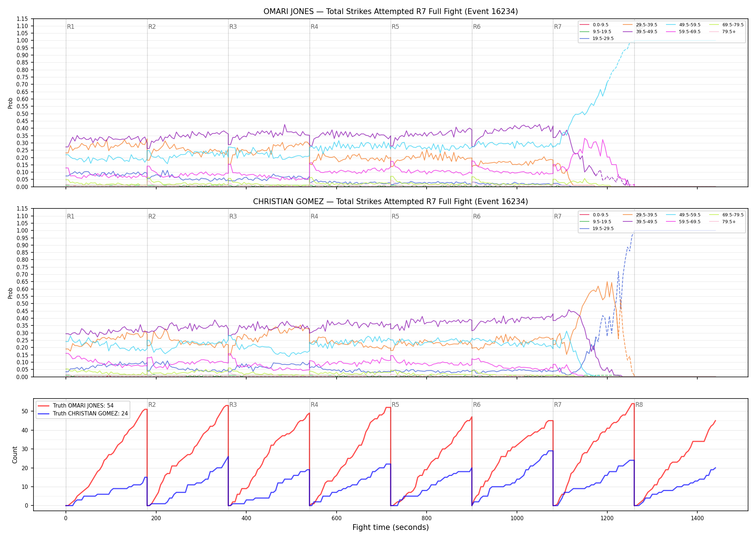Select '59.5-69.5' legend entry in Christian Gomez chart
Viewport: 756px width, 540px height.
(683, 222)
